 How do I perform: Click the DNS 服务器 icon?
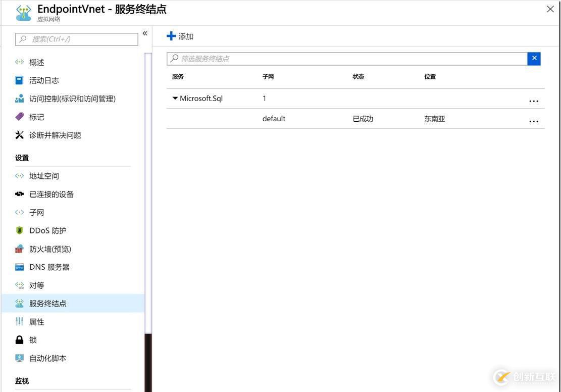[19, 267]
